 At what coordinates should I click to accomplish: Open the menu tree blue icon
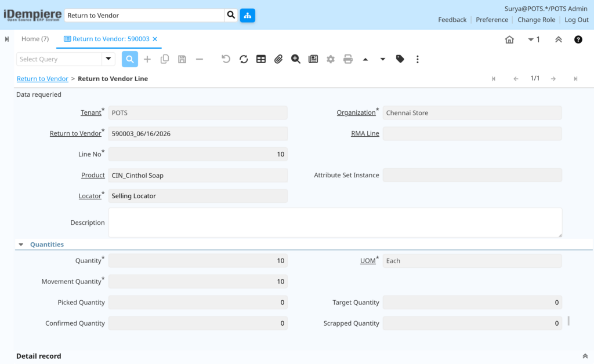[247, 16]
